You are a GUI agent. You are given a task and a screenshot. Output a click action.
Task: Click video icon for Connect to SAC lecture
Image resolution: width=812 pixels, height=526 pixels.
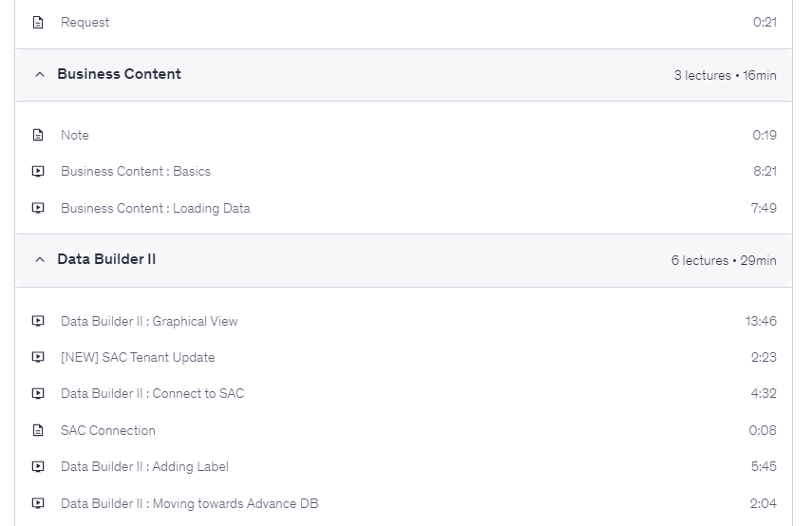coord(38,393)
